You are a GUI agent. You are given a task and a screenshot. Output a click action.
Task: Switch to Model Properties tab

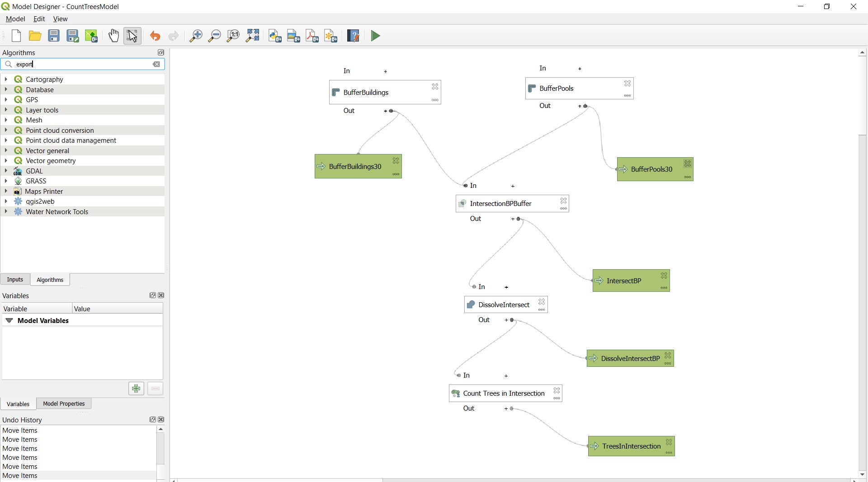click(x=64, y=404)
